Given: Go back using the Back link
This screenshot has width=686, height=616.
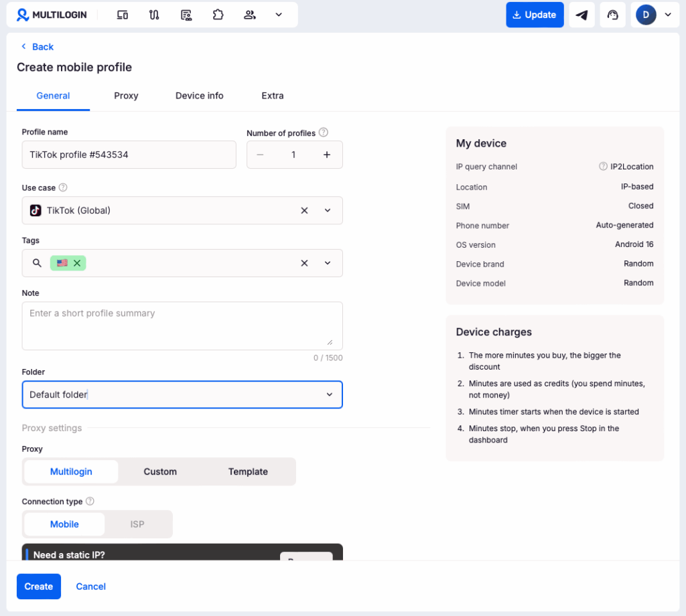Looking at the screenshot, I should [38, 47].
